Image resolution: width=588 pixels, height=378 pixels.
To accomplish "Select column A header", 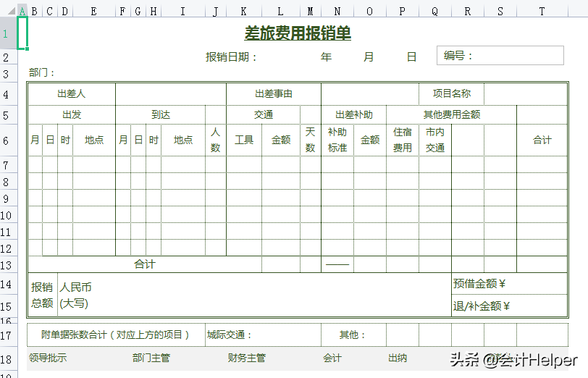I will pyautogui.click(x=22, y=12).
